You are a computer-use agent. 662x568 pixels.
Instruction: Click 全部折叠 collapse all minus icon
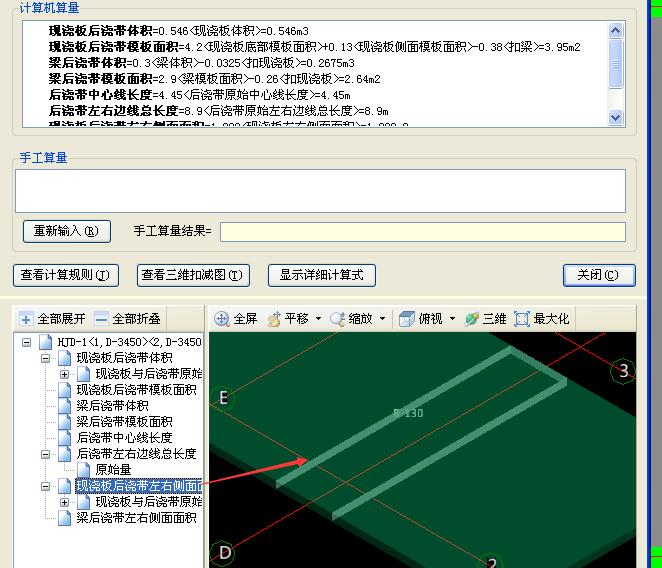(x=101, y=319)
